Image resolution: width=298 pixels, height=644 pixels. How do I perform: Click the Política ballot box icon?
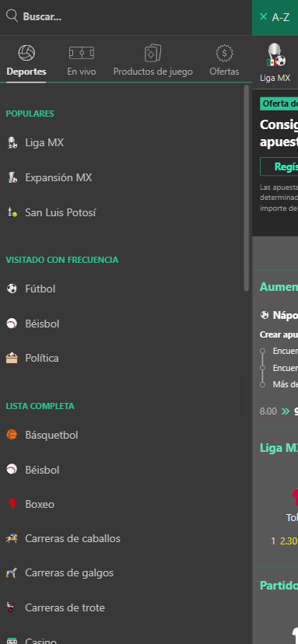(12, 358)
